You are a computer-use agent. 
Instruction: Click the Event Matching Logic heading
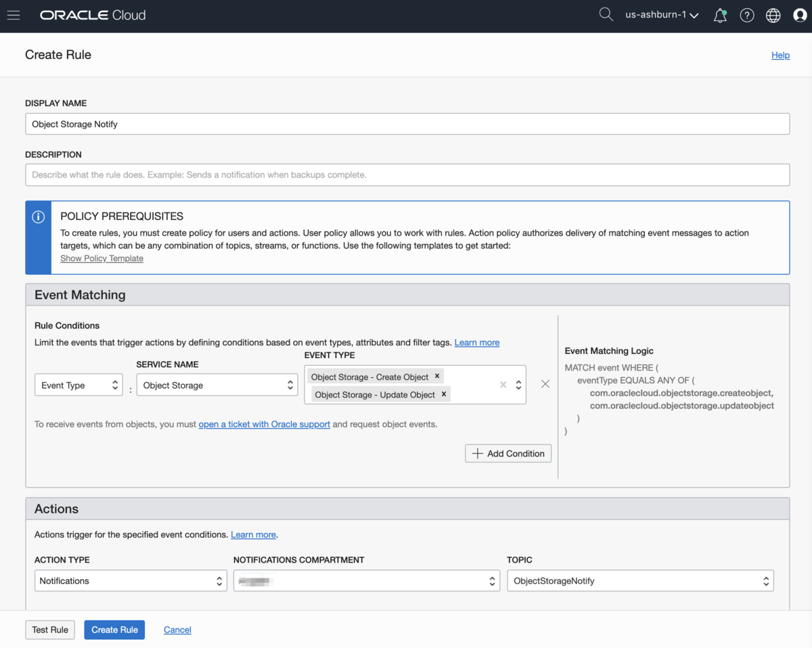tap(609, 351)
